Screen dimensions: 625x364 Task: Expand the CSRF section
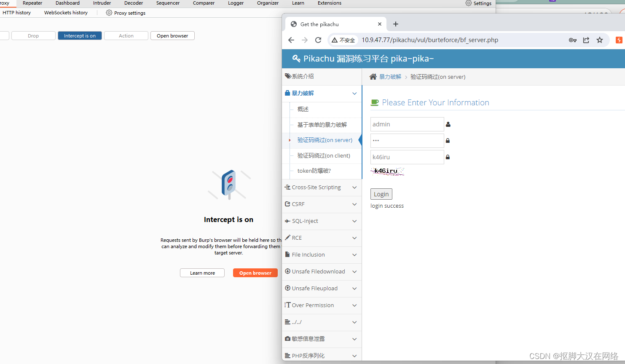(322, 204)
